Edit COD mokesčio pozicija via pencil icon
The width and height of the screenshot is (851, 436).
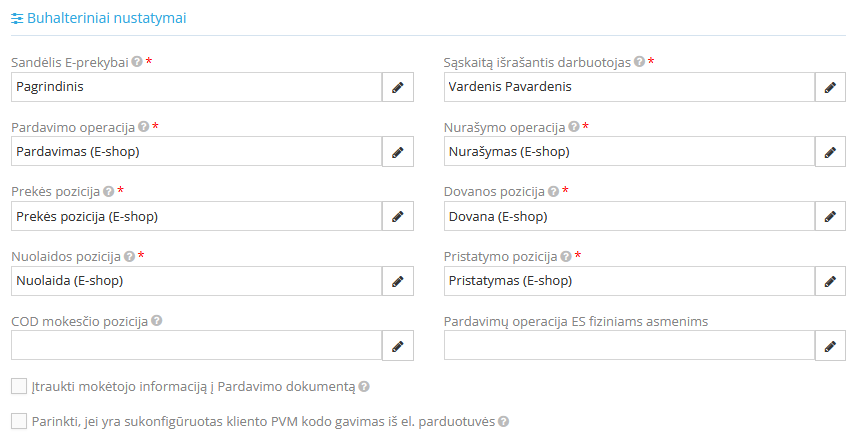(397, 346)
